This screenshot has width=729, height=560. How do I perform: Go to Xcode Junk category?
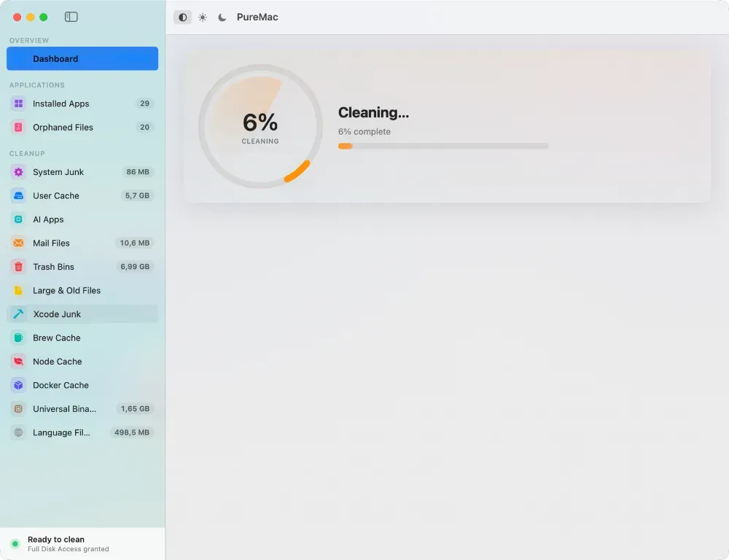tap(82, 314)
